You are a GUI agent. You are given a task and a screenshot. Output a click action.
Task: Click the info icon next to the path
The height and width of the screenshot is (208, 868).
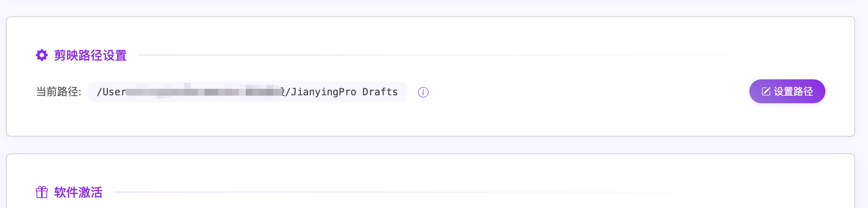click(423, 92)
